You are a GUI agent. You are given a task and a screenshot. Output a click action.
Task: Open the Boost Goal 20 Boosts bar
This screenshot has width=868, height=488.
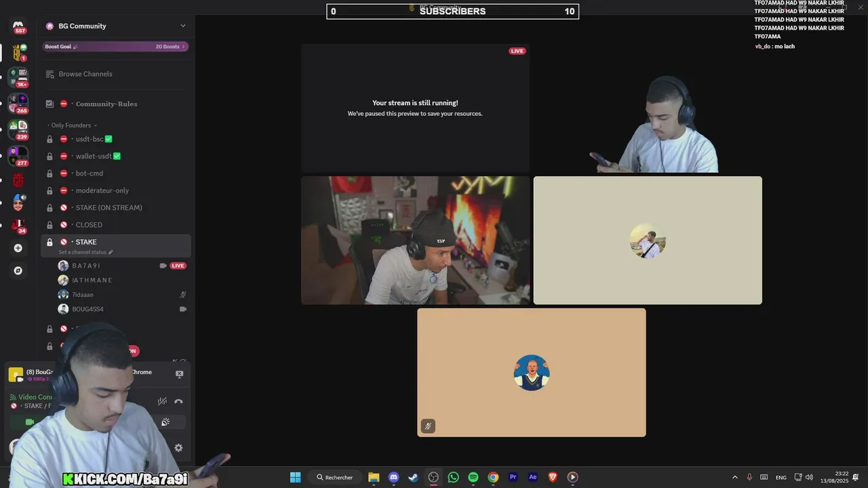coord(115,47)
